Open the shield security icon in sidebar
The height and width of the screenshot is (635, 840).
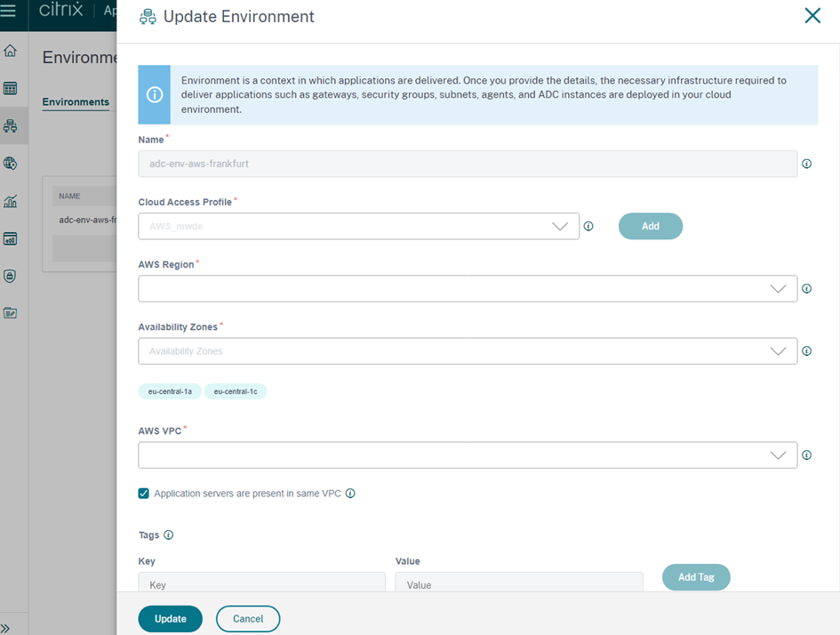11,277
